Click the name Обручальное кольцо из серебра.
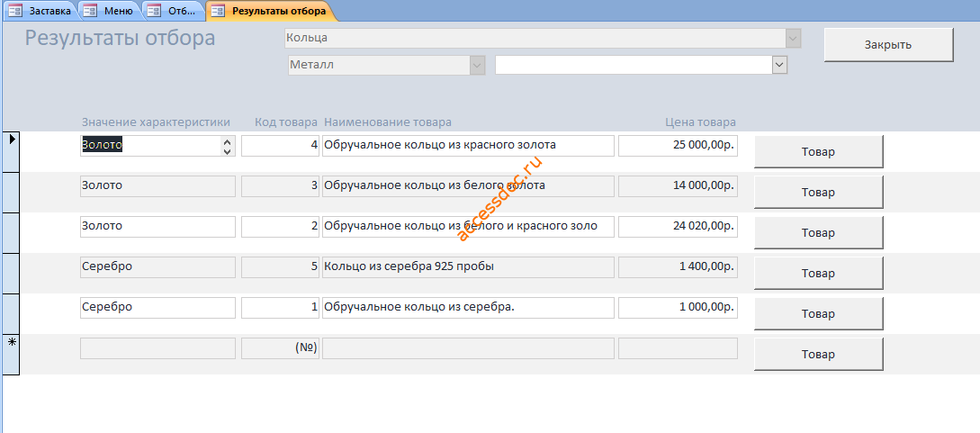Screen dimensions: 980x433 tap(468, 307)
